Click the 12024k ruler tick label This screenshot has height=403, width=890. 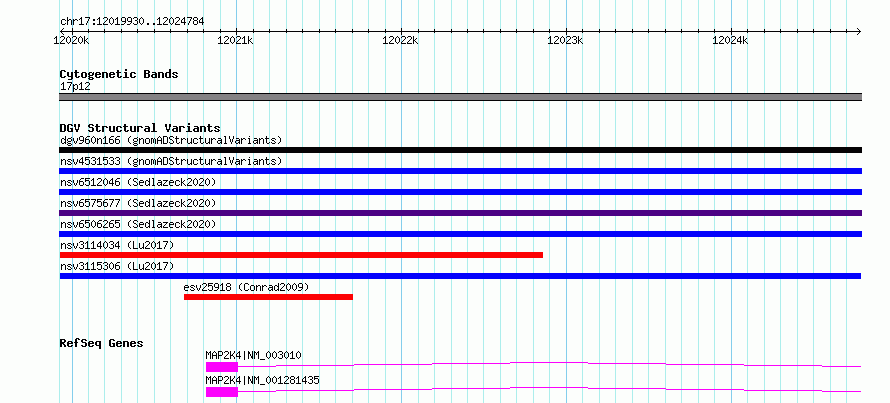[x=730, y=40]
